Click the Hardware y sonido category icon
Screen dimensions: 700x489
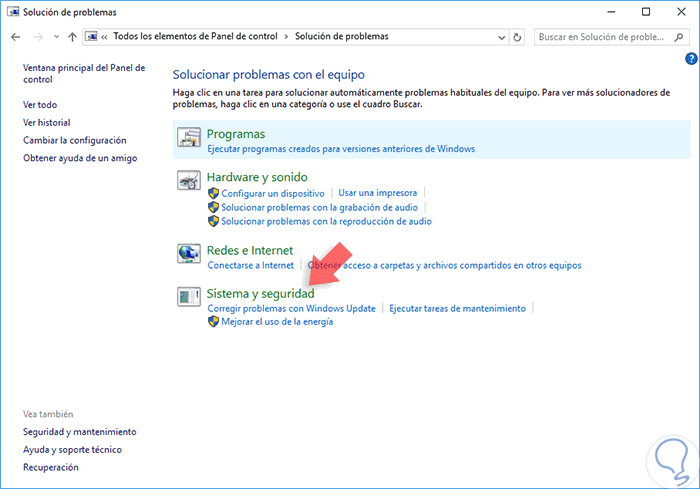(x=188, y=180)
